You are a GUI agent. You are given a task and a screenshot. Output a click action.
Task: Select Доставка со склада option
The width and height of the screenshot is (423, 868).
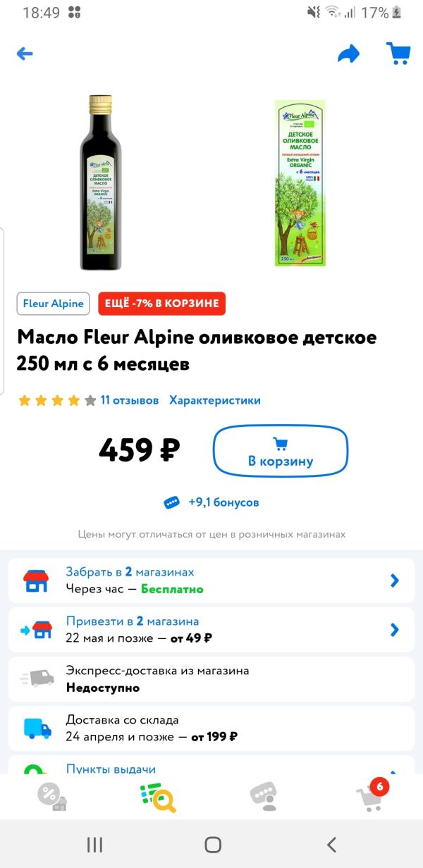211,728
